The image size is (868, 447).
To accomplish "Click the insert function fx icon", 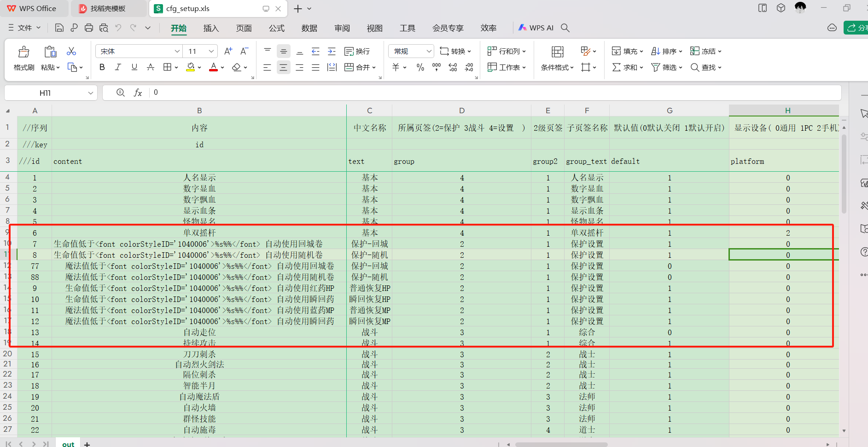I will click(x=138, y=93).
